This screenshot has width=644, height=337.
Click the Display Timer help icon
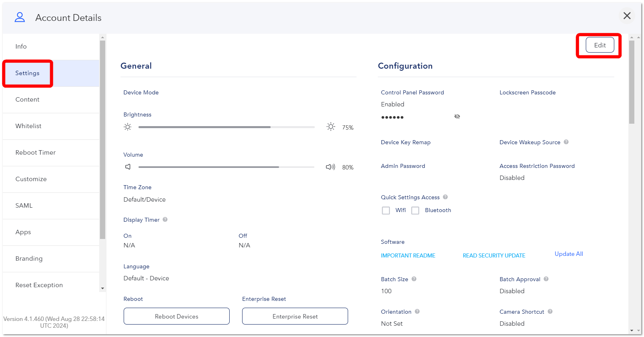(165, 219)
